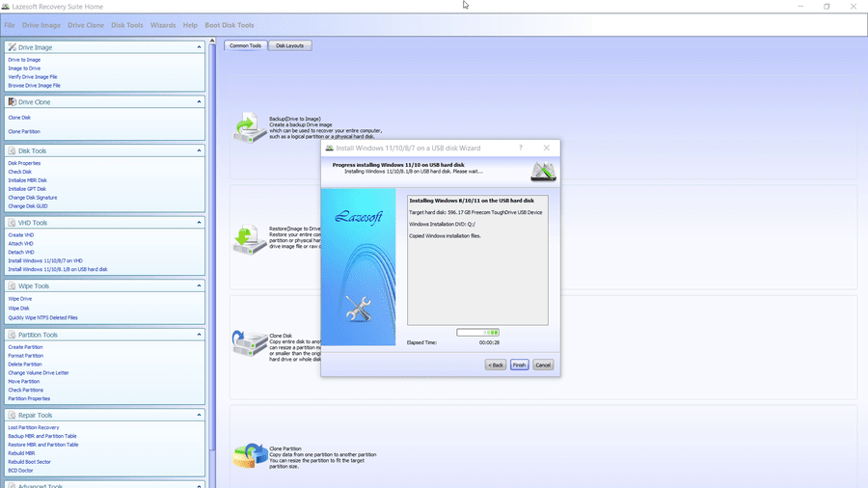This screenshot has width=868, height=488.
Task: Open the Boot Disk Tools menu
Action: pyautogui.click(x=230, y=25)
